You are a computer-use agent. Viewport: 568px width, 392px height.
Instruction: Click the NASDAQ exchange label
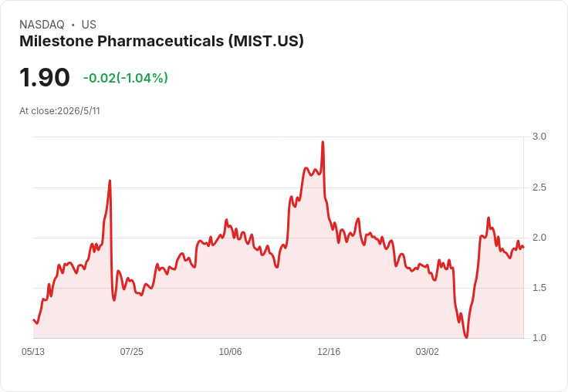[x=42, y=25]
